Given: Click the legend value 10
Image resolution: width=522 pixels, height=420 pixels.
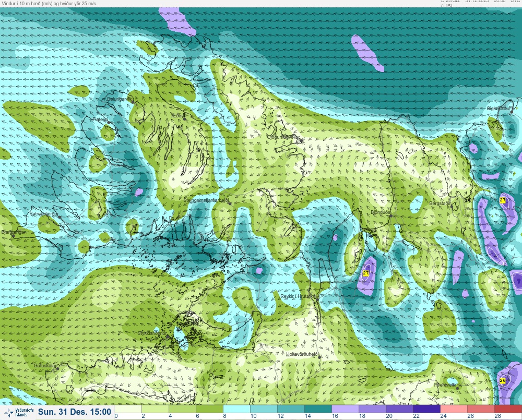Looking at the screenshot, I should click(x=253, y=416).
